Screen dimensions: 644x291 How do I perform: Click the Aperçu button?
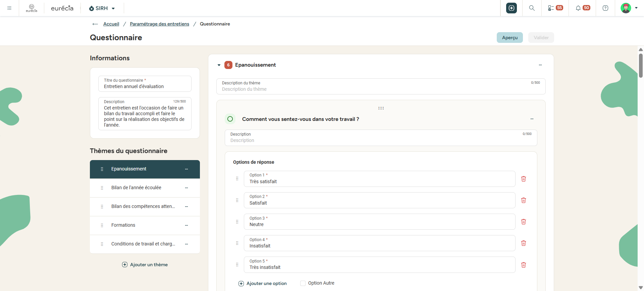point(510,38)
